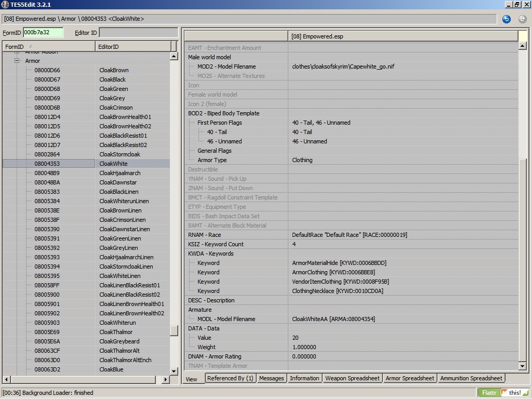Click the grey forward navigation arrow
The width and height of the screenshot is (532, 399).
(522, 19)
